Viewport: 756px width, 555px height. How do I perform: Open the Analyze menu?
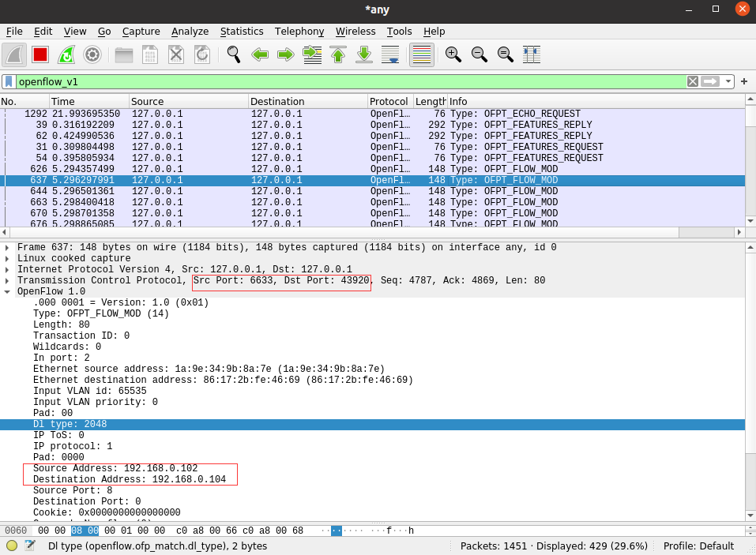(190, 32)
